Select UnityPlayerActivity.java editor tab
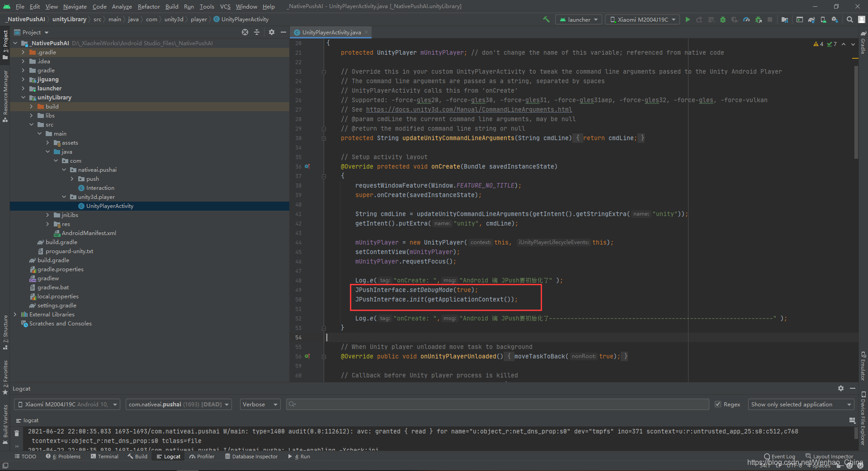 click(x=331, y=32)
